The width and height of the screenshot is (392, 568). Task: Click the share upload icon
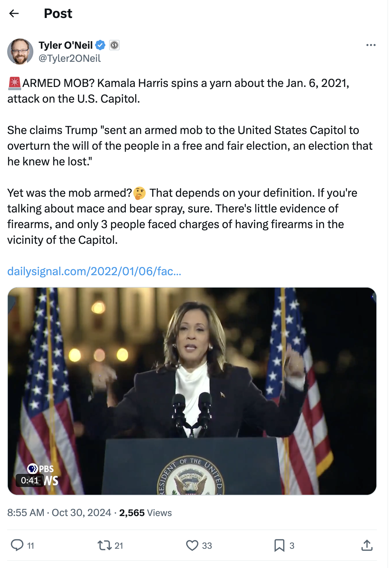[x=367, y=545]
